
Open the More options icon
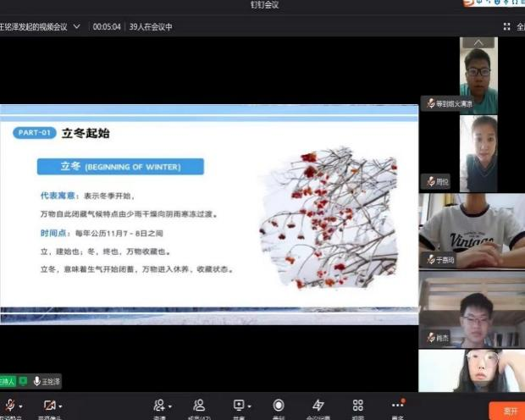click(x=397, y=405)
